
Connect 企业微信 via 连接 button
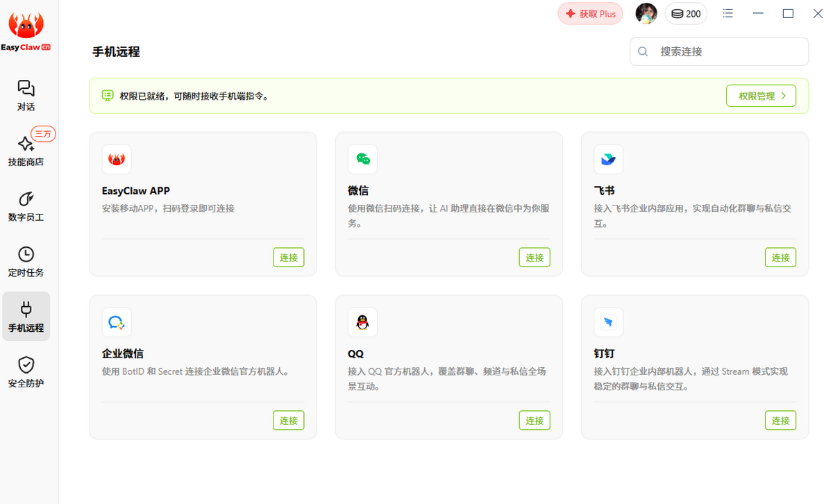pyautogui.click(x=289, y=420)
